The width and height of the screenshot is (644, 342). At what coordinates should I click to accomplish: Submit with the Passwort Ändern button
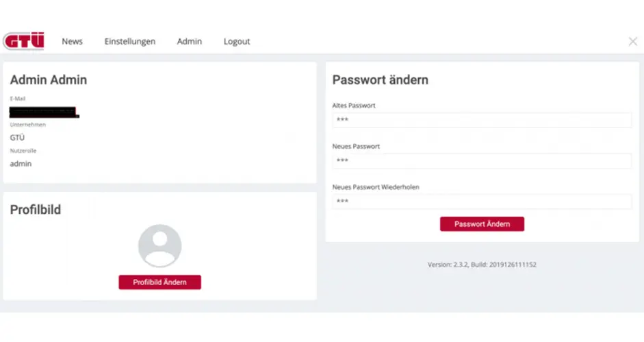(x=482, y=224)
